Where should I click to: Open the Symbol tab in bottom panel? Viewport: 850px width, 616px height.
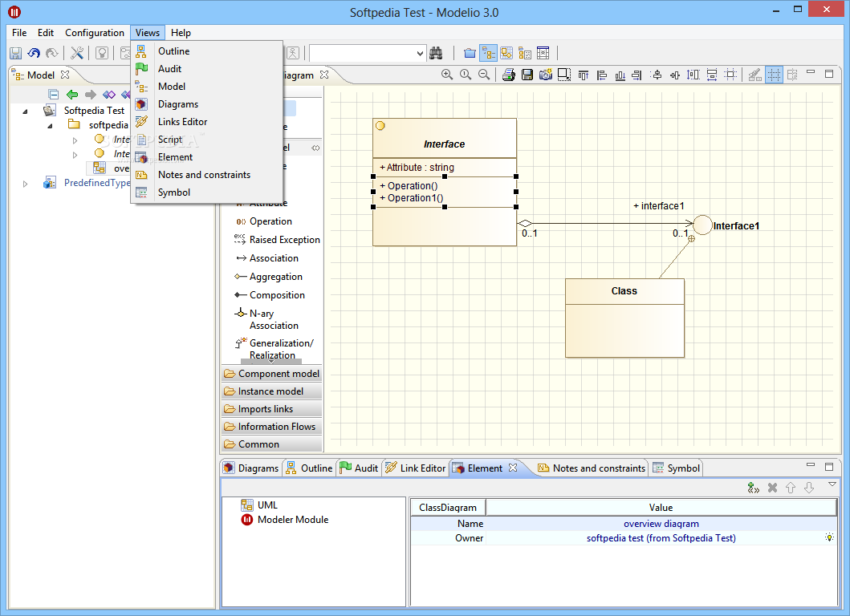click(x=677, y=468)
